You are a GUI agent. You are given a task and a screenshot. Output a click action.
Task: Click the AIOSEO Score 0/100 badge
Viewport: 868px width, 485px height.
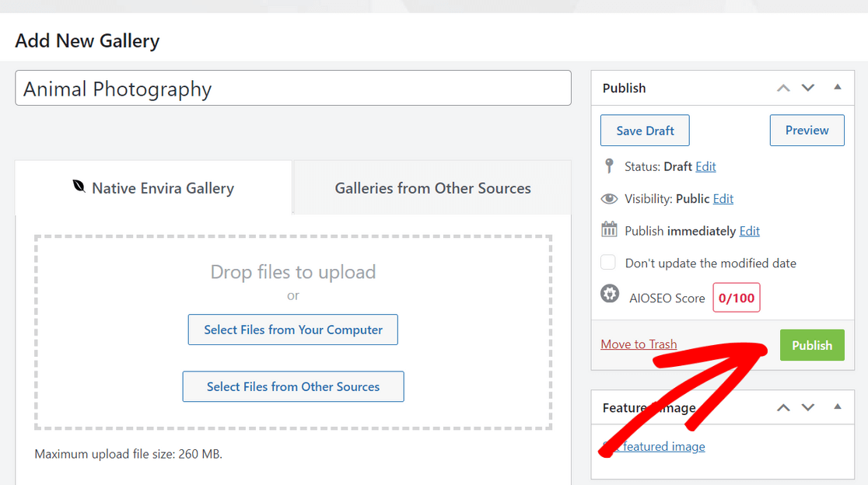pyautogui.click(x=737, y=298)
